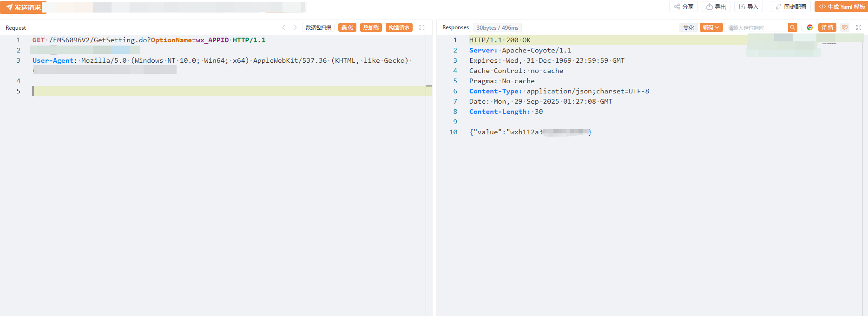Click the 同步配置 sync config button
Screen dimensions: 868x316
[x=791, y=7]
